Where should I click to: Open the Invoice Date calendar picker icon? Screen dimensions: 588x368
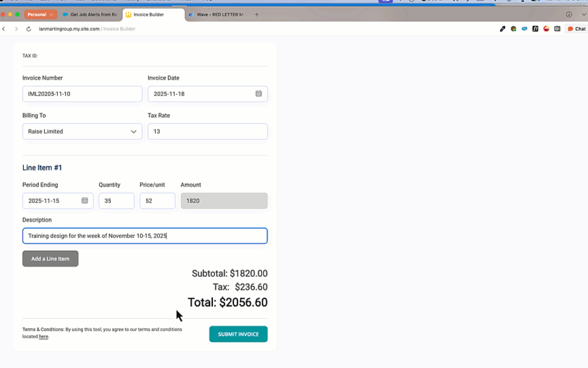(259, 93)
